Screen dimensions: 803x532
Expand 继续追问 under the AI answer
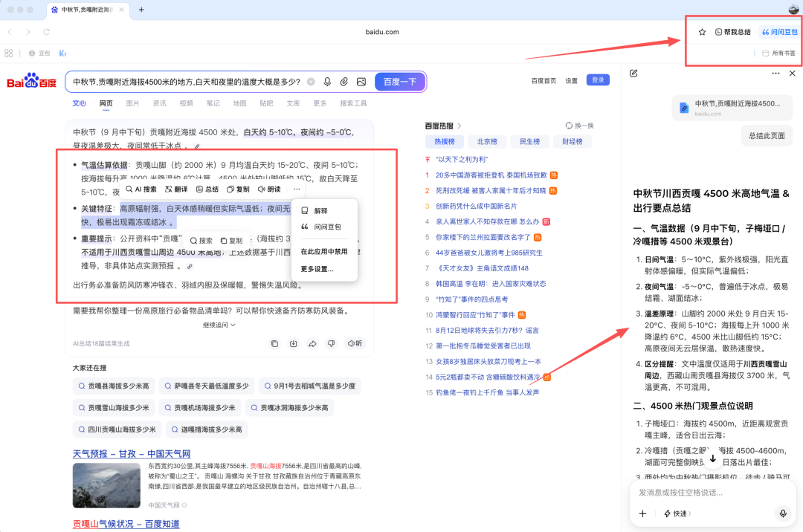219,325
